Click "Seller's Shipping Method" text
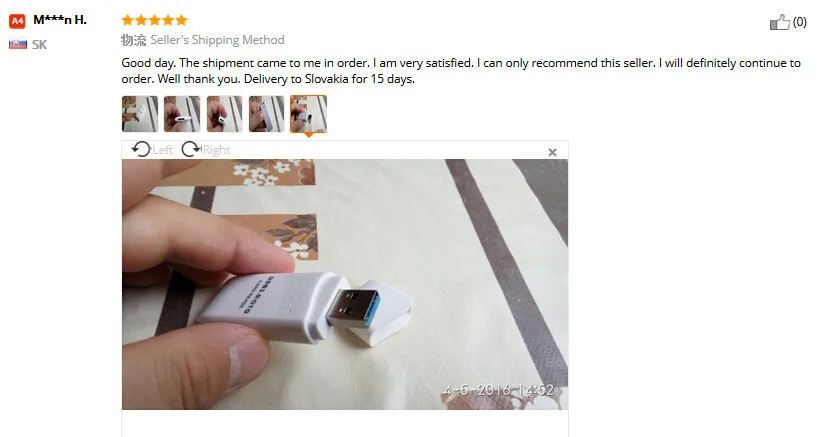 click(217, 40)
